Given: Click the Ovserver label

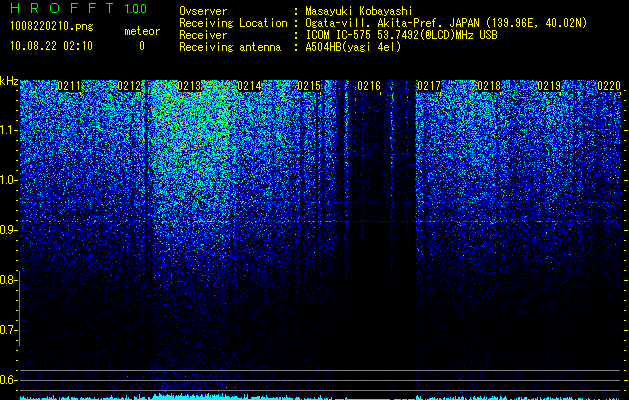Looking at the screenshot, I should pyautogui.click(x=203, y=11).
